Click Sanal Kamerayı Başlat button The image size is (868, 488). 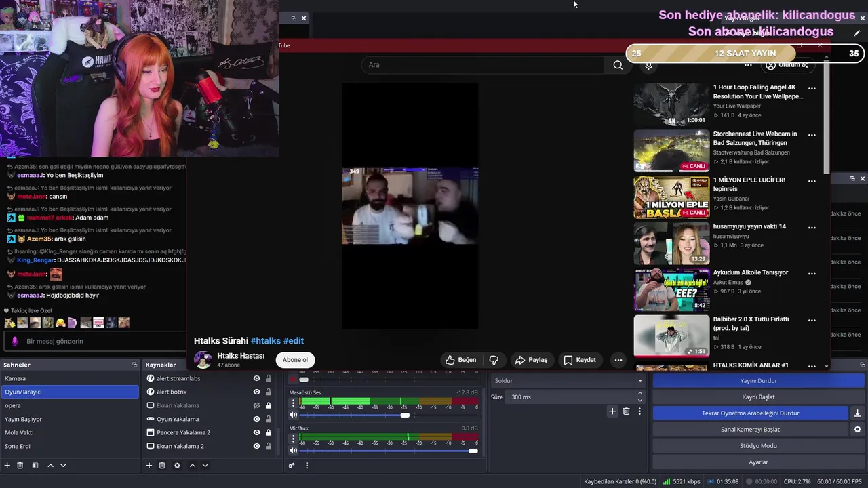coord(750,430)
